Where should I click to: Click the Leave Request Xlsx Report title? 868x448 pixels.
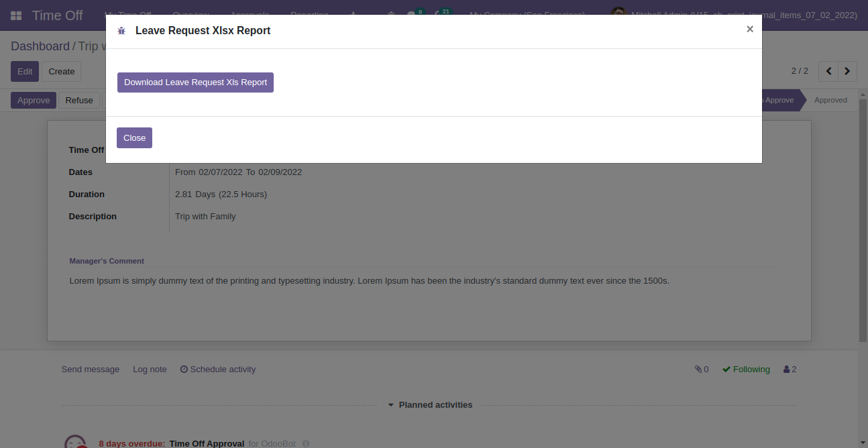(203, 31)
